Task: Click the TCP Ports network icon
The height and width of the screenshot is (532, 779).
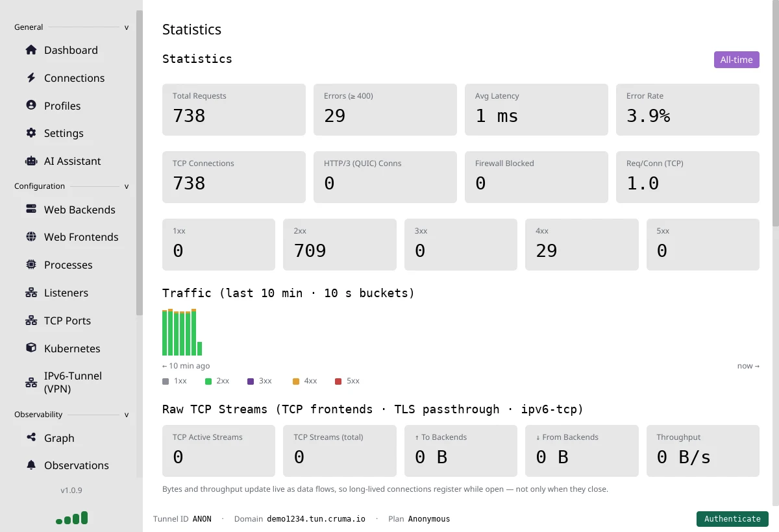Action: 31,320
